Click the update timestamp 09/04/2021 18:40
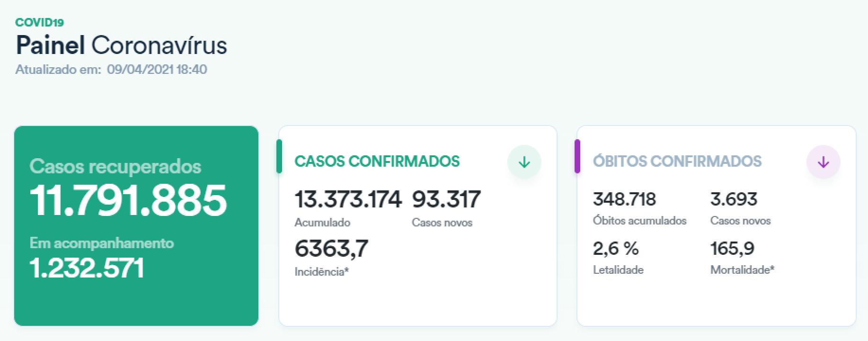This screenshot has width=868, height=341. (157, 70)
